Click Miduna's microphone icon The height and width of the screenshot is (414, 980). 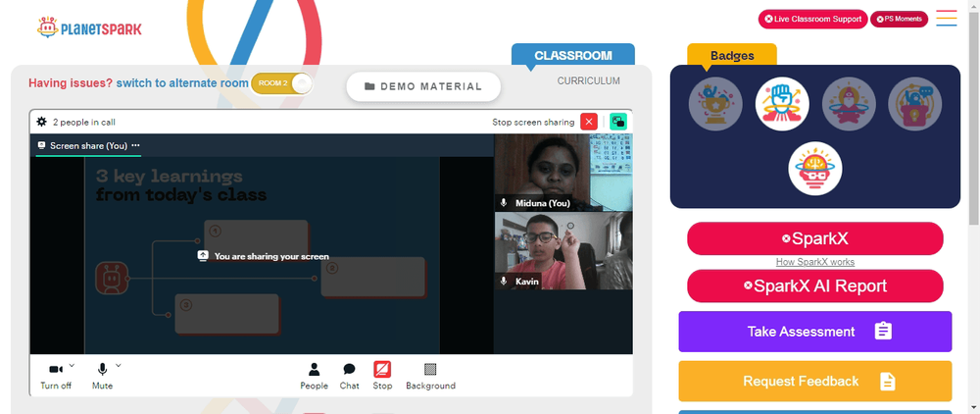tap(504, 203)
